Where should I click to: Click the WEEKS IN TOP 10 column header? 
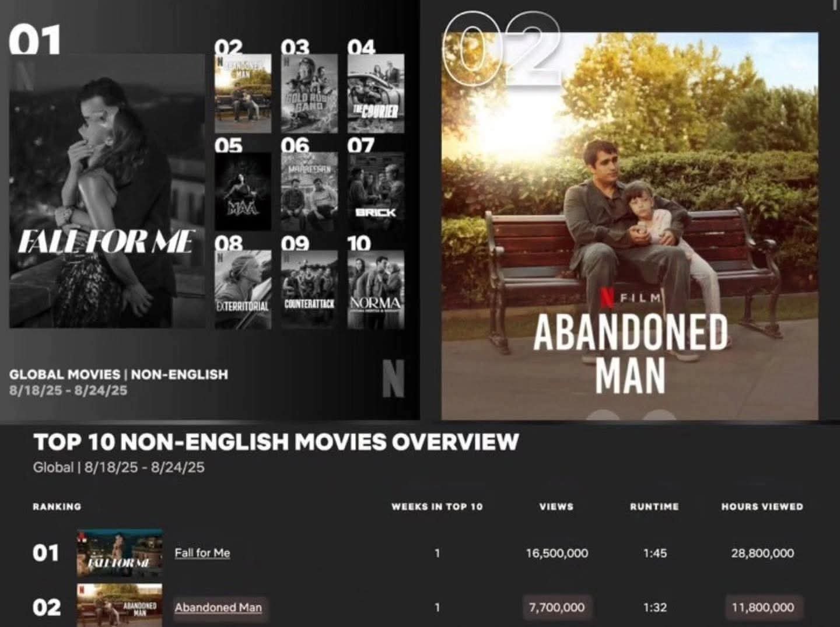click(x=437, y=506)
